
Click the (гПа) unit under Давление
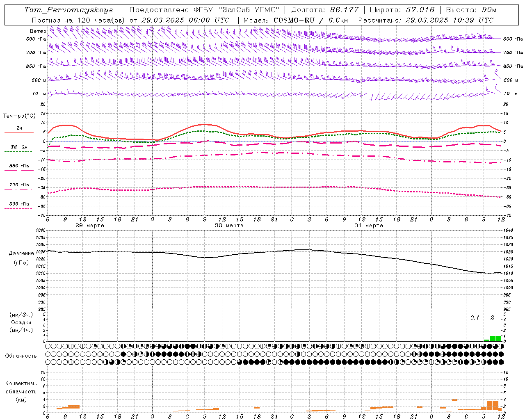(21, 262)
